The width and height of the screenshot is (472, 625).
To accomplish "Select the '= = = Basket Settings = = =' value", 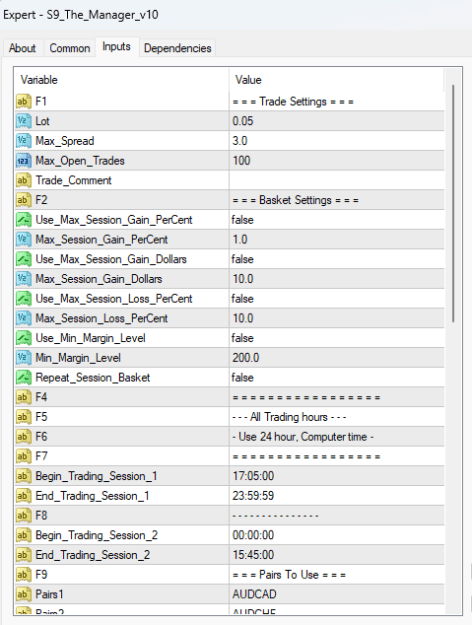I will coord(295,200).
